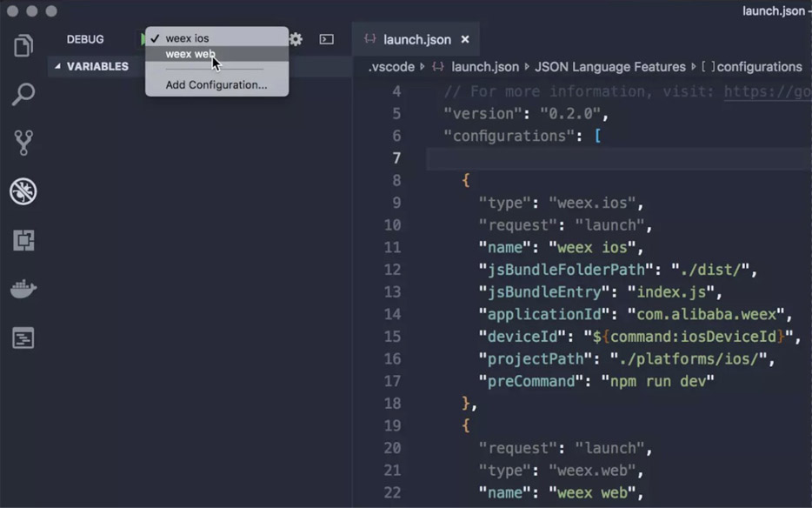Click the JSON Language Features breadcrumb
Image resolution: width=812 pixels, height=508 pixels.
[610, 67]
